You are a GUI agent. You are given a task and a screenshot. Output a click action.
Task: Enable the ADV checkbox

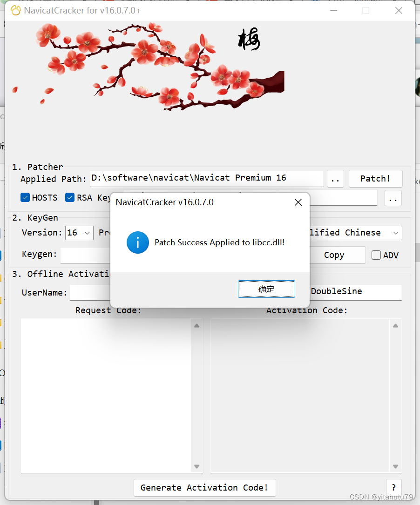[376, 255]
